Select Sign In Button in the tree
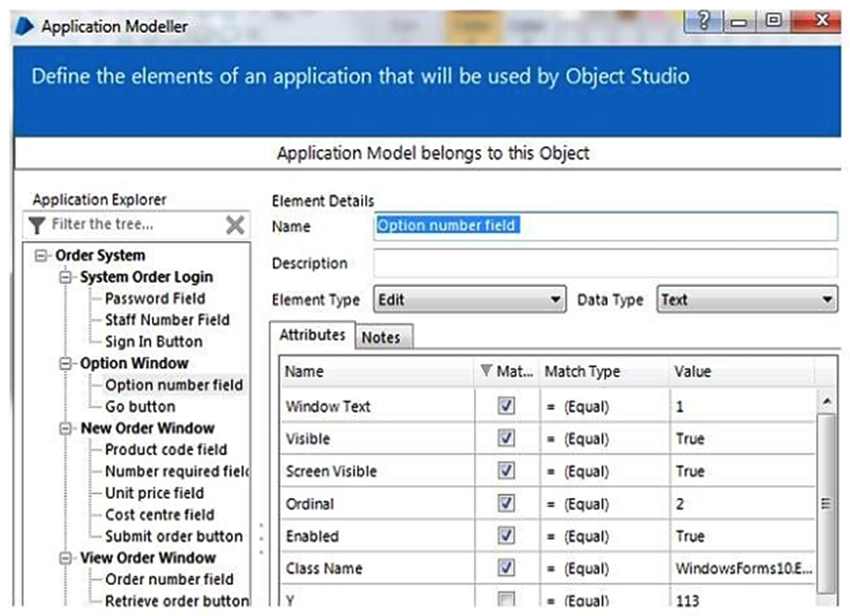This screenshot has height=616, width=850. point(154,341)
